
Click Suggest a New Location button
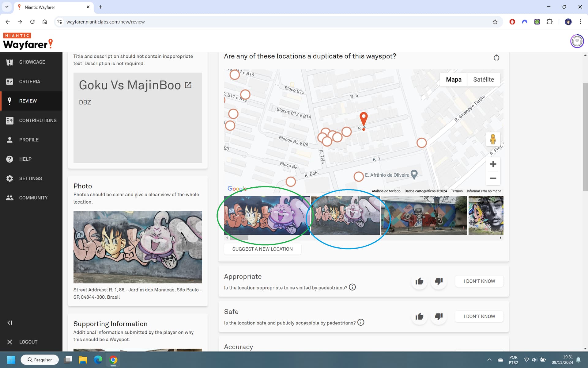pos(262,249)
